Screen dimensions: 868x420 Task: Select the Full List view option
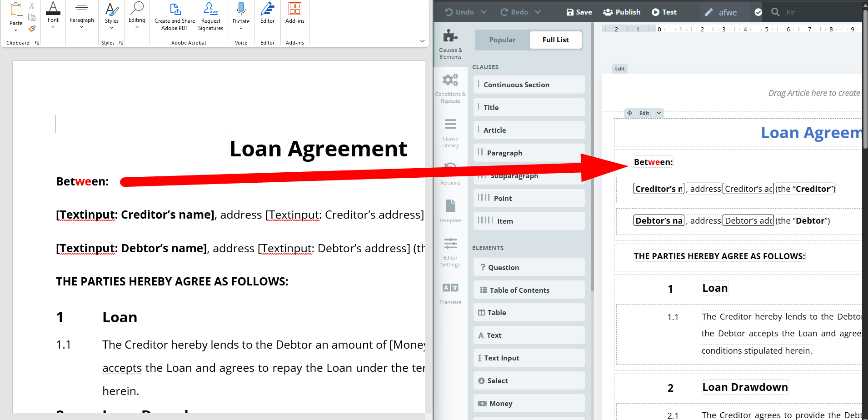tap(555, 40)
